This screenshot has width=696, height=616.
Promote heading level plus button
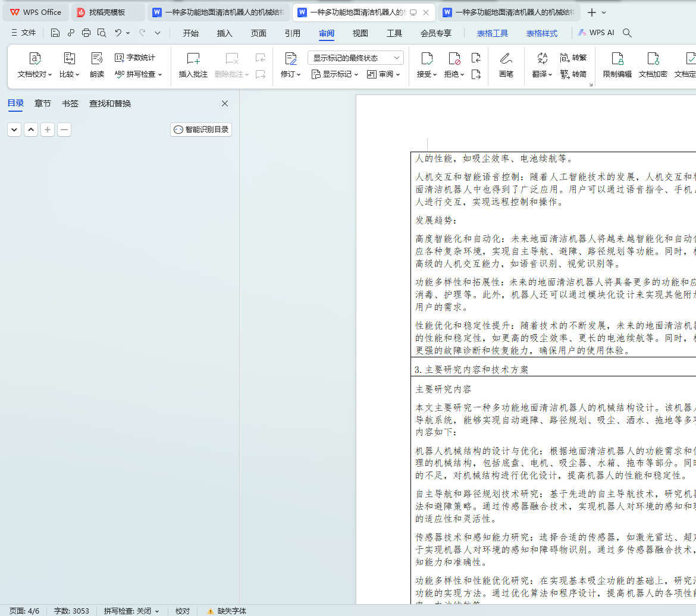(x=48, y=130)
